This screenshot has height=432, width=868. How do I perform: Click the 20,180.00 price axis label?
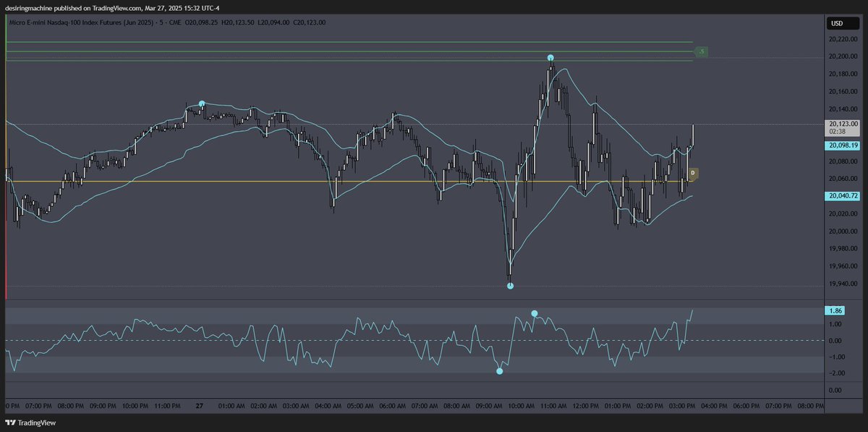tap(844, 74)
